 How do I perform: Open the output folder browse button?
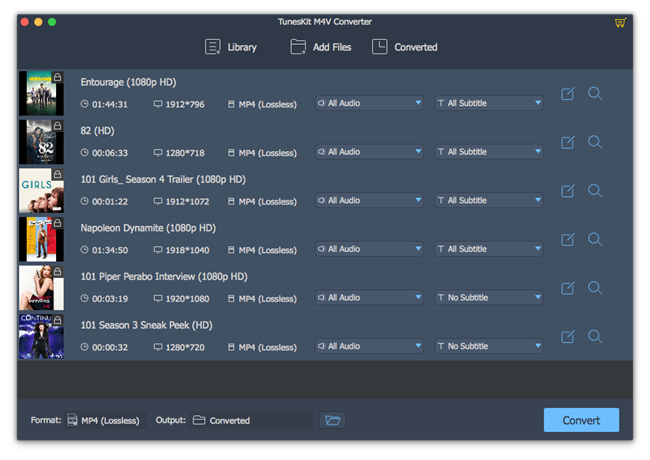point(332,420)
